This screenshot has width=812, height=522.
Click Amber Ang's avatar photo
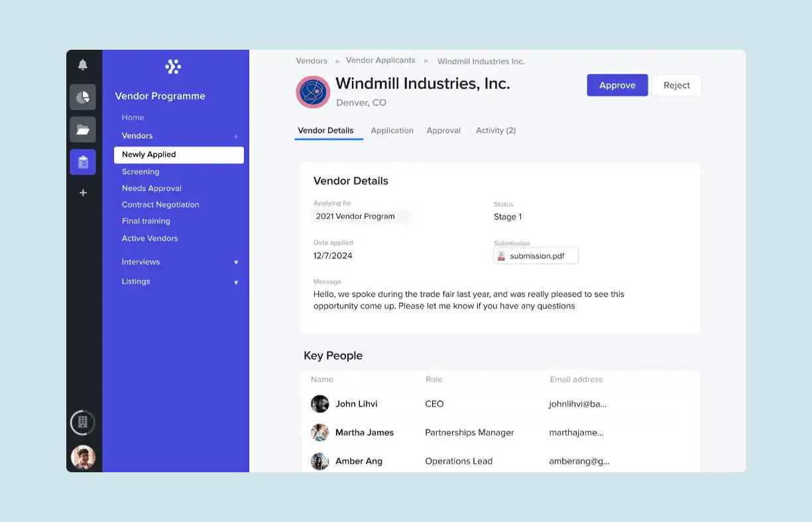(x=320, y=461)
